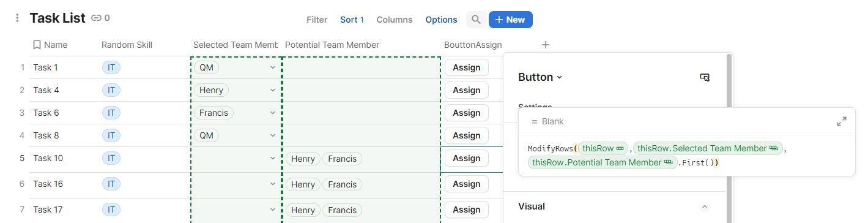Open the table Options menu
Screen dimensions: 868x223
(x=442, y=20)
